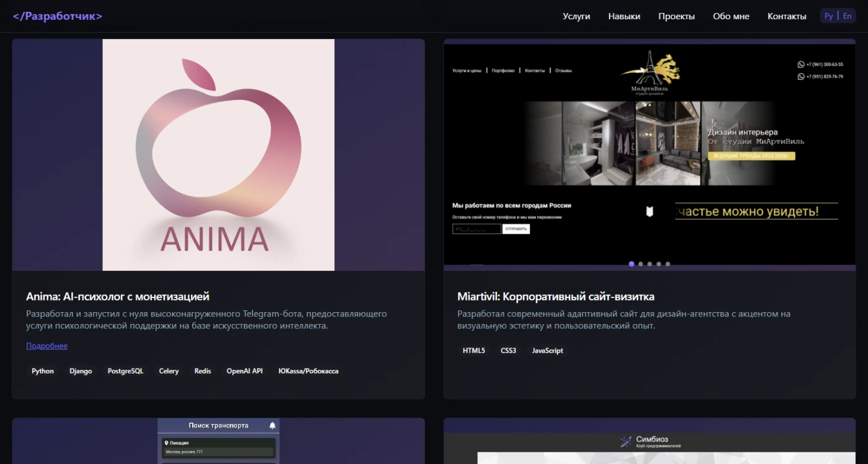This screenshot has height=464, width=868.
Task: Click the Eiffel Tower МиАртиВиль logo
Action: 650,69
